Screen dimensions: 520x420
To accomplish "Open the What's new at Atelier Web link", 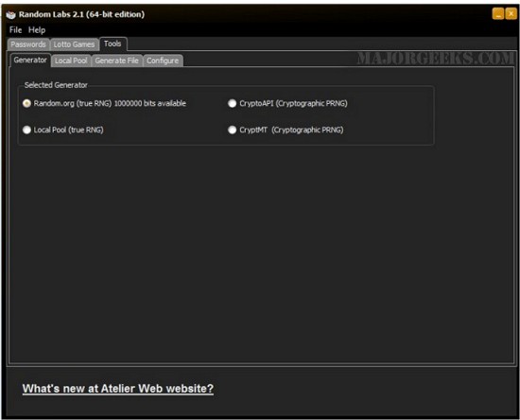I will tap(118, 389).
